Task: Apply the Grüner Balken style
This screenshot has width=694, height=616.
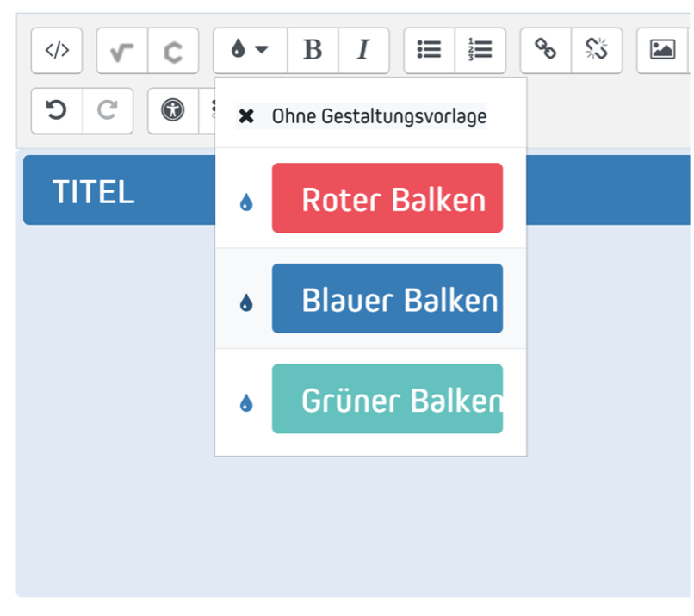Action: [387, 399]
